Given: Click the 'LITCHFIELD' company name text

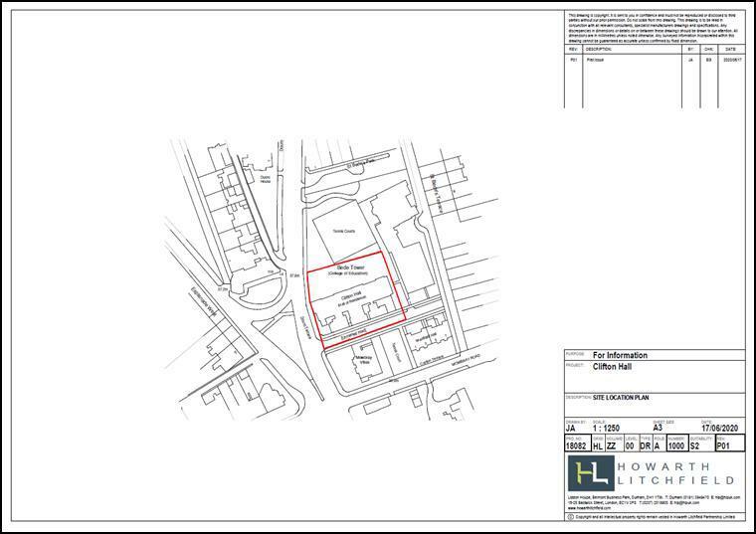Looking at the screenshot, I should point(675,480).
